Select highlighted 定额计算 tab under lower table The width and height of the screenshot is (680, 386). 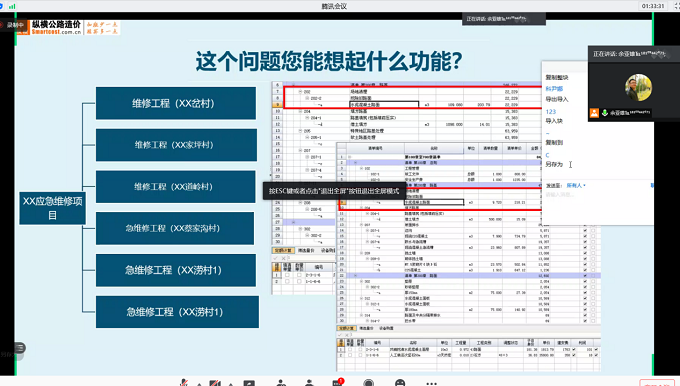point(346,328)
